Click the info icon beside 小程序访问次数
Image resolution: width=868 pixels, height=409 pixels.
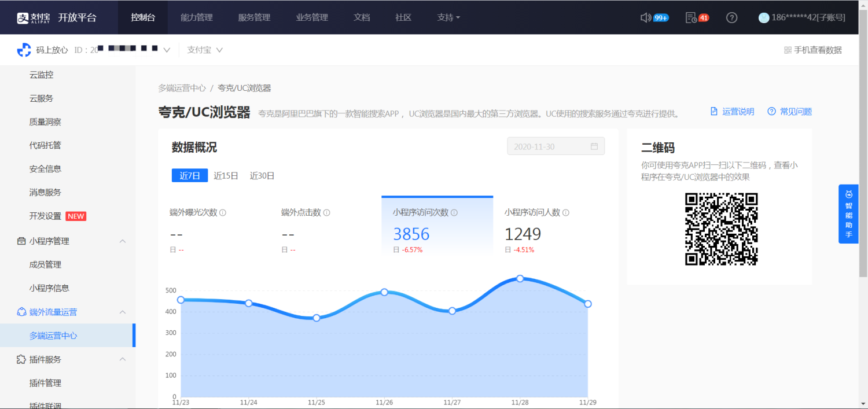[454, 213]
